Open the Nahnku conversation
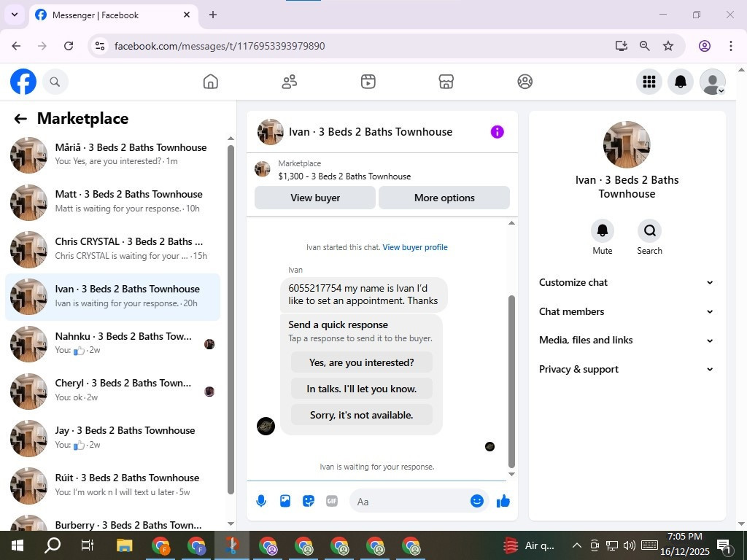747x560 pixels. tap(113, 343)
